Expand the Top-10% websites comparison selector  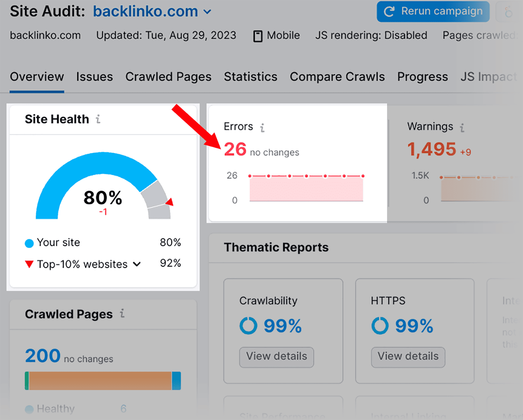(137, 264)
